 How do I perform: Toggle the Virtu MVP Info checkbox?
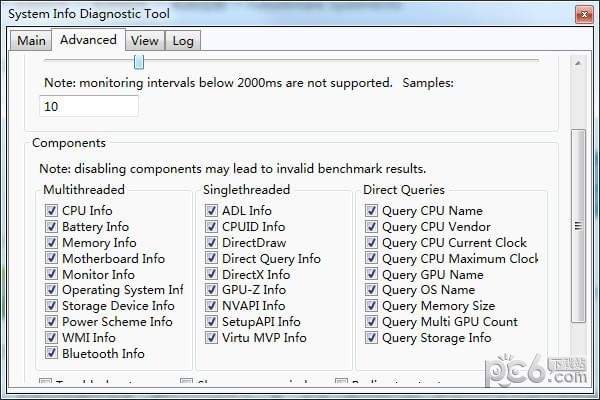click(x=212, y=338)
